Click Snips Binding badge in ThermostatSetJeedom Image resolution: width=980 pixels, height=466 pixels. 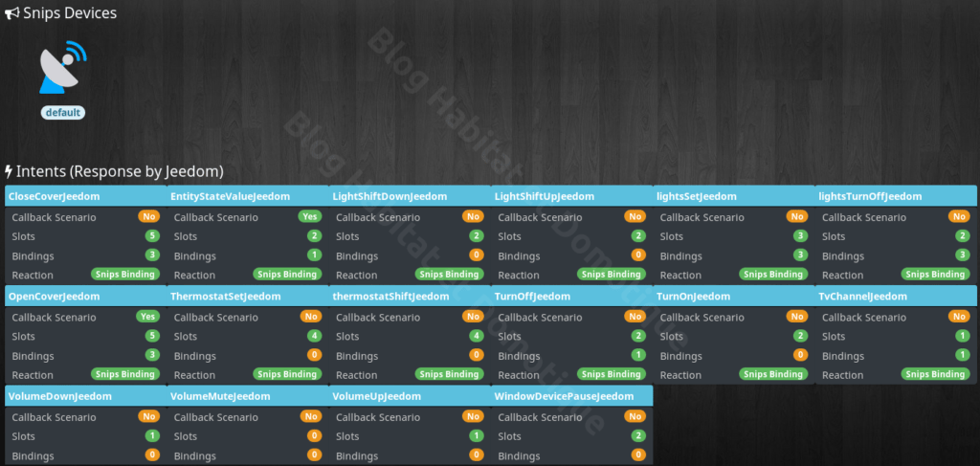[287, 374]
